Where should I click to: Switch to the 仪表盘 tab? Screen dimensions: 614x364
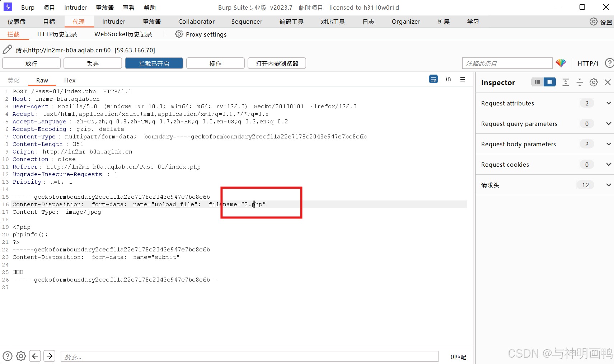coord(17,22)
